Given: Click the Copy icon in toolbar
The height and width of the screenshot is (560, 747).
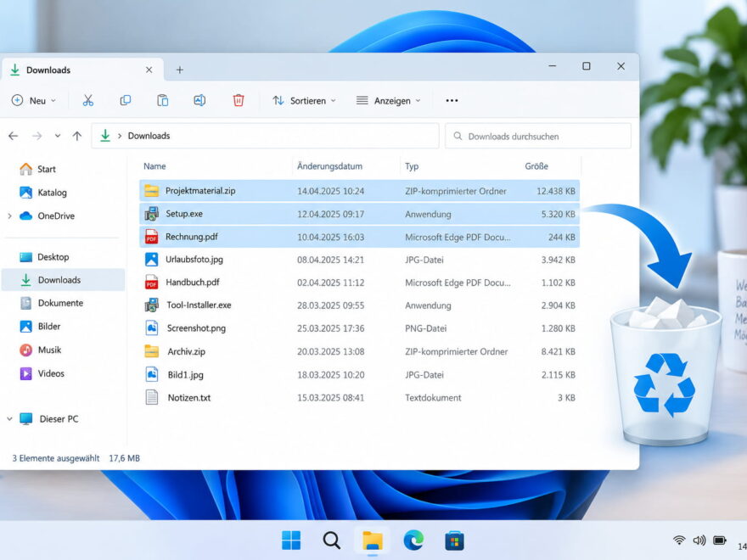Looking at the screenshot, I should point(126,100).
